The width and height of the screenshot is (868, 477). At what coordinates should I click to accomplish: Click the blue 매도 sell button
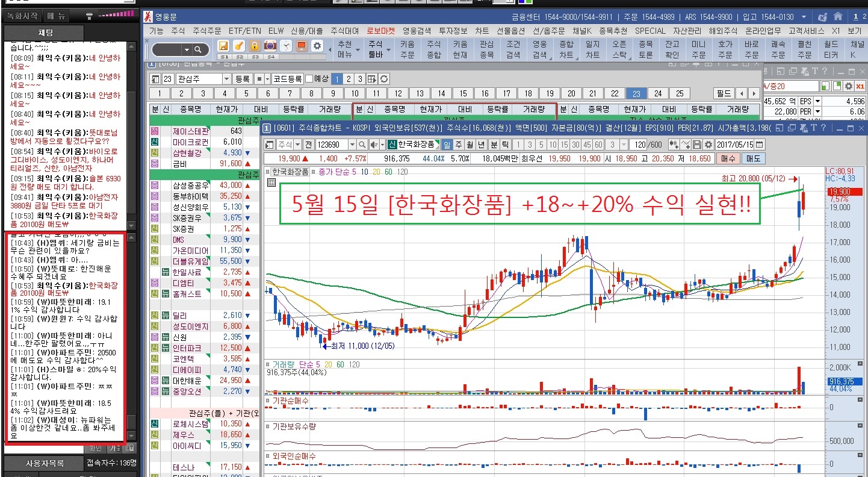coord(752,158)
